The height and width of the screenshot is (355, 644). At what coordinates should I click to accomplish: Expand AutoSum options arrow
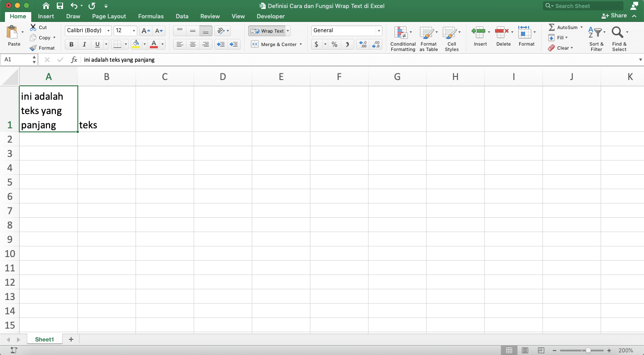[x=581, y=27]
